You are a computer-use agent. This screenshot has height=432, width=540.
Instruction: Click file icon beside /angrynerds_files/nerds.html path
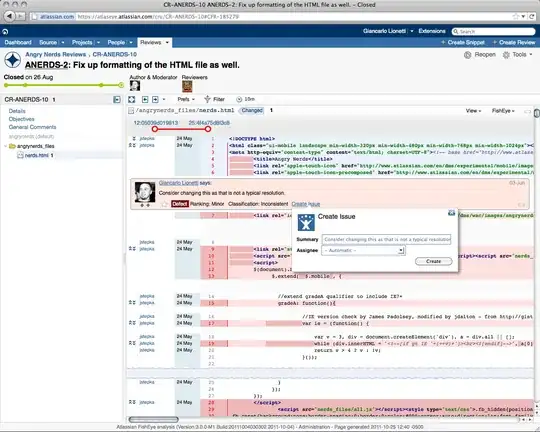click(x=131, y=111)
